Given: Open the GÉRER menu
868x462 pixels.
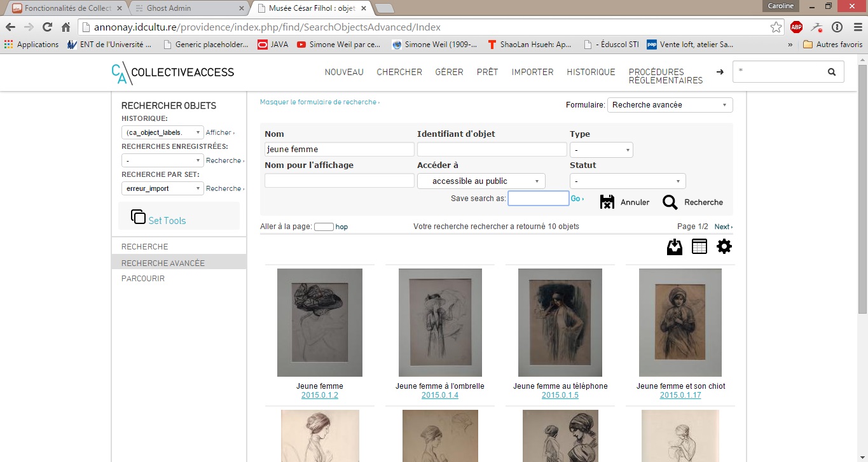Looking at the screenshot, I should (449, 72).
